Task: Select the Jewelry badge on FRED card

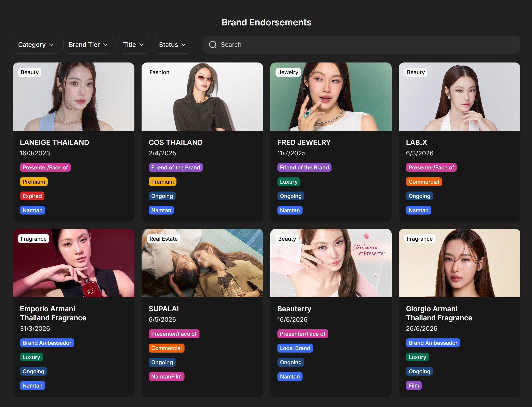Action: (288, 72)
